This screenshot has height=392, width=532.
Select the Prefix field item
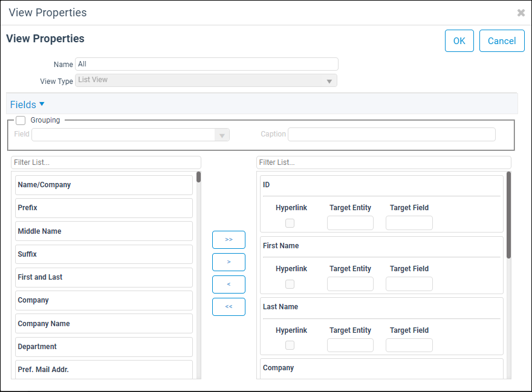point(104,208)
